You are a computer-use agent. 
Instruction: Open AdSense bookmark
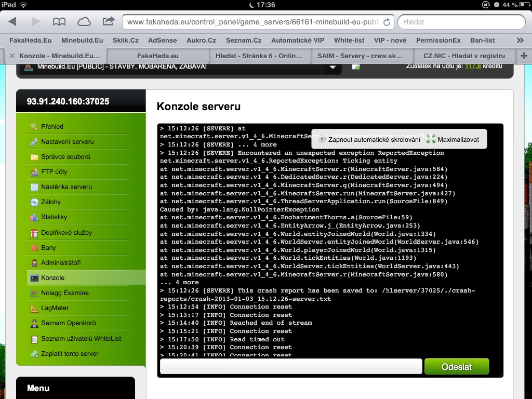pyautogui.click(x=162, y=41)
